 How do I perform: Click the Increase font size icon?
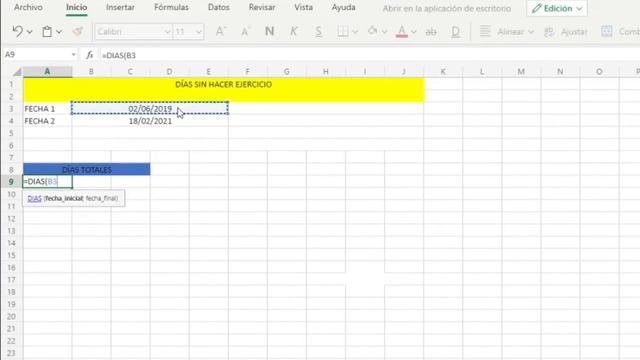pyautogui.click(x=220, y=31)
